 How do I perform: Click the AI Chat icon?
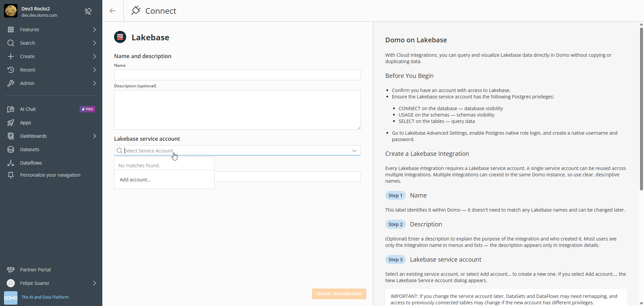(x=11, y=109)
